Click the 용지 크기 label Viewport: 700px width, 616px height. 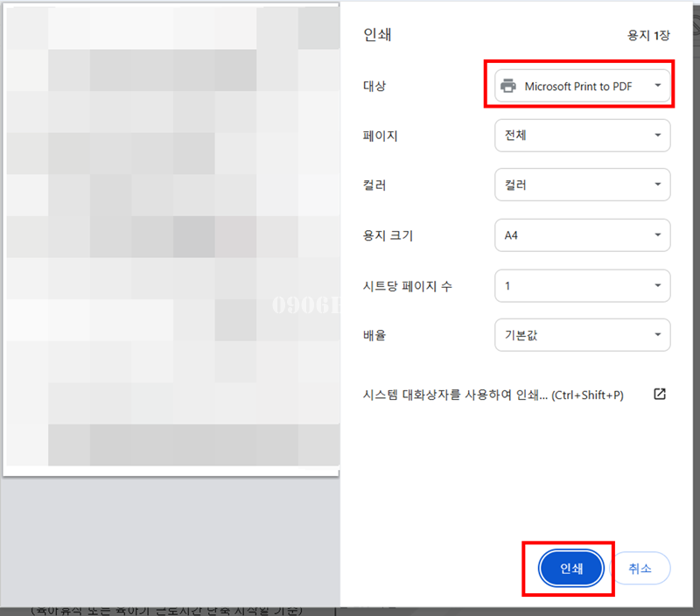coord(388,235)
